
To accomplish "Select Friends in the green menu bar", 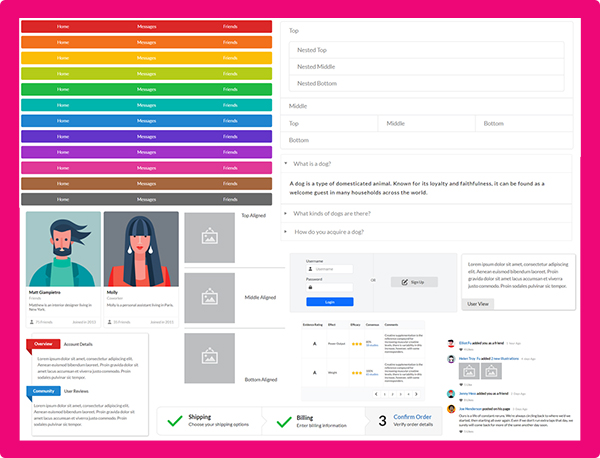I will coord(230,89).
